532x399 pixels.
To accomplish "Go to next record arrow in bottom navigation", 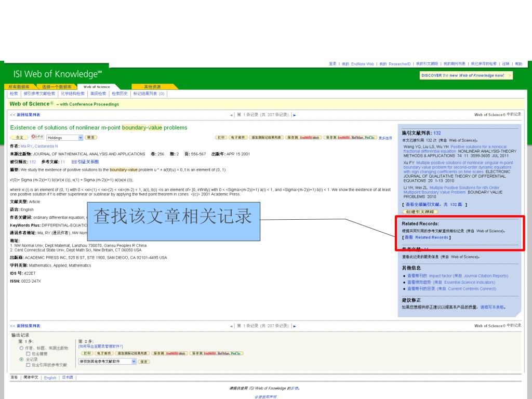I will tap(294, 326).
